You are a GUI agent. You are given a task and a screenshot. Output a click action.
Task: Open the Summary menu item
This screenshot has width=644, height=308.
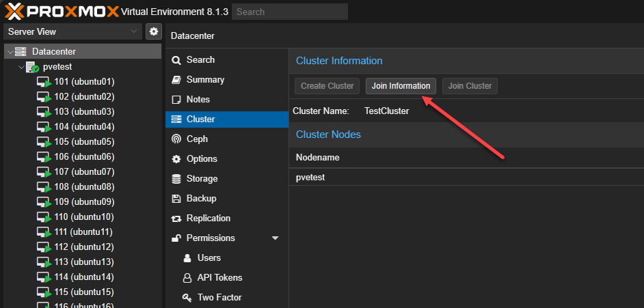[205, 80]
